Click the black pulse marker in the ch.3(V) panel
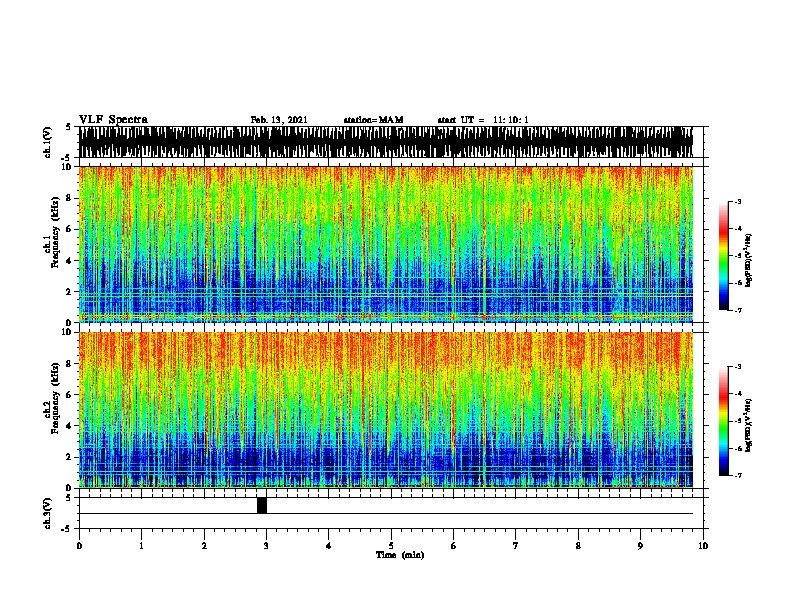 (262, 505)
